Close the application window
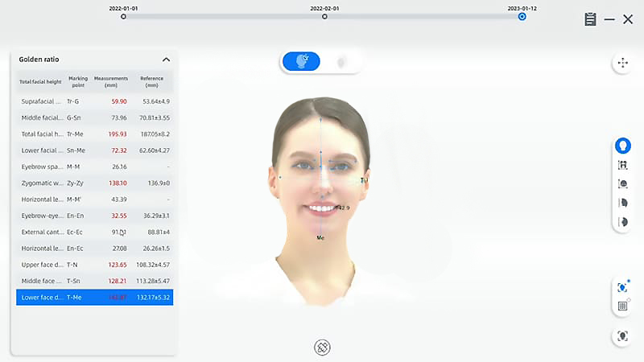The image size is (644, 362). pos(628,19)
